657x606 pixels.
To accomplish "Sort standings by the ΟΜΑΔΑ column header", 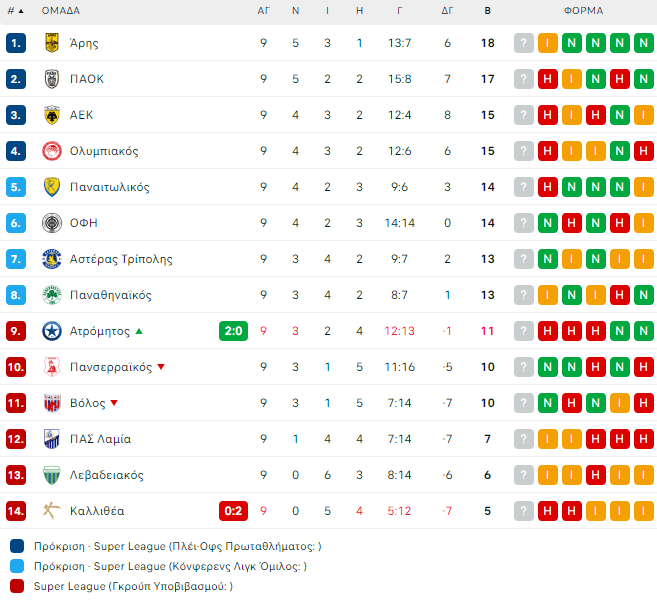I will coord(61,11).
